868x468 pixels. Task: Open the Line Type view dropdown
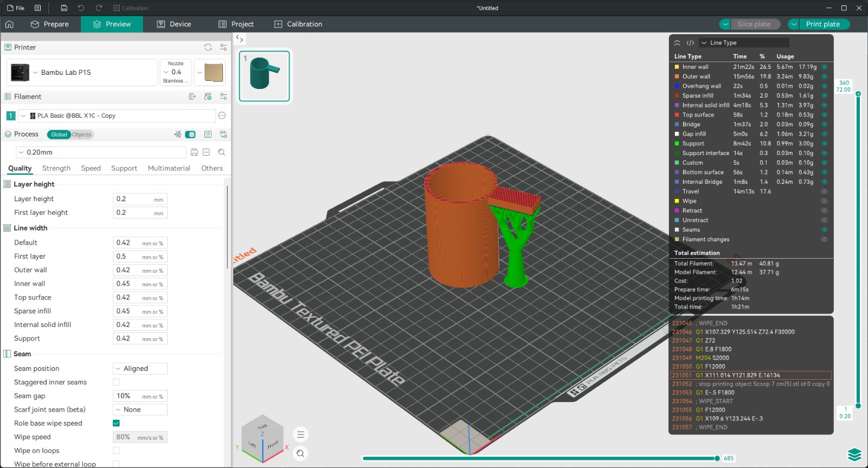[743, 43]
